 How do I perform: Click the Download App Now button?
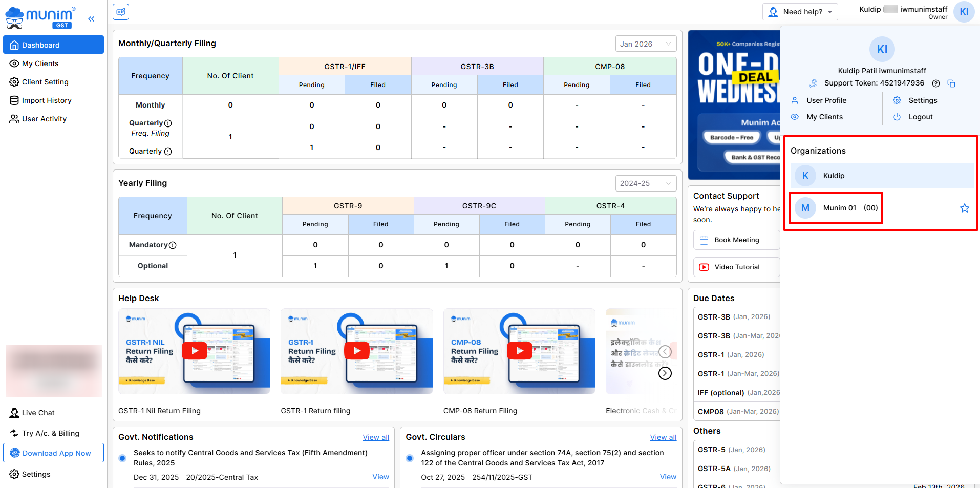[x=54, y=453]
